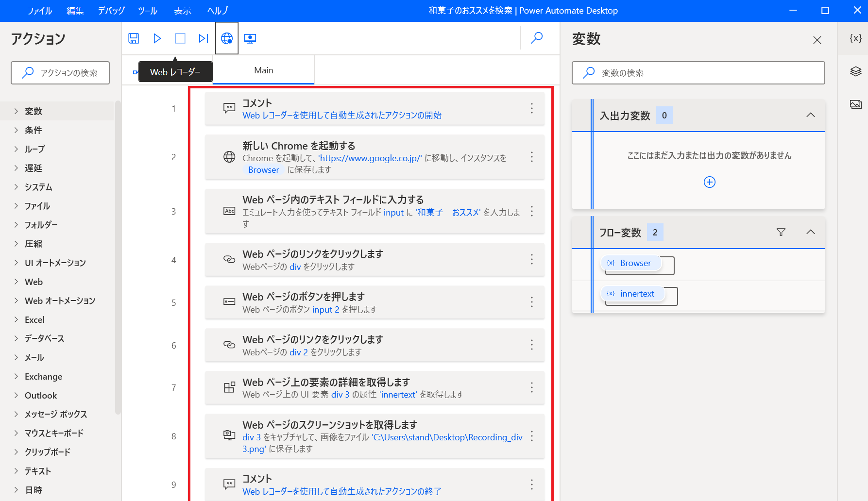
Task: Open more options for step 7 element details
Action: [x=532, y=387]
